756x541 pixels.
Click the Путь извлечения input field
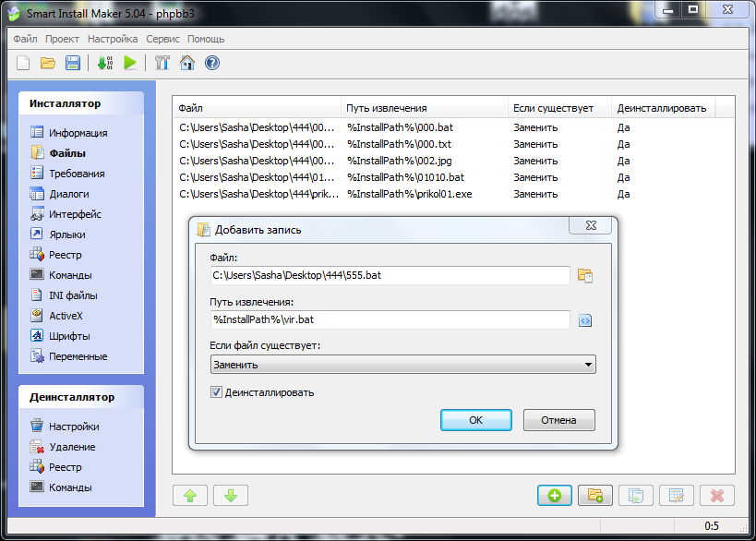[390, 319]
